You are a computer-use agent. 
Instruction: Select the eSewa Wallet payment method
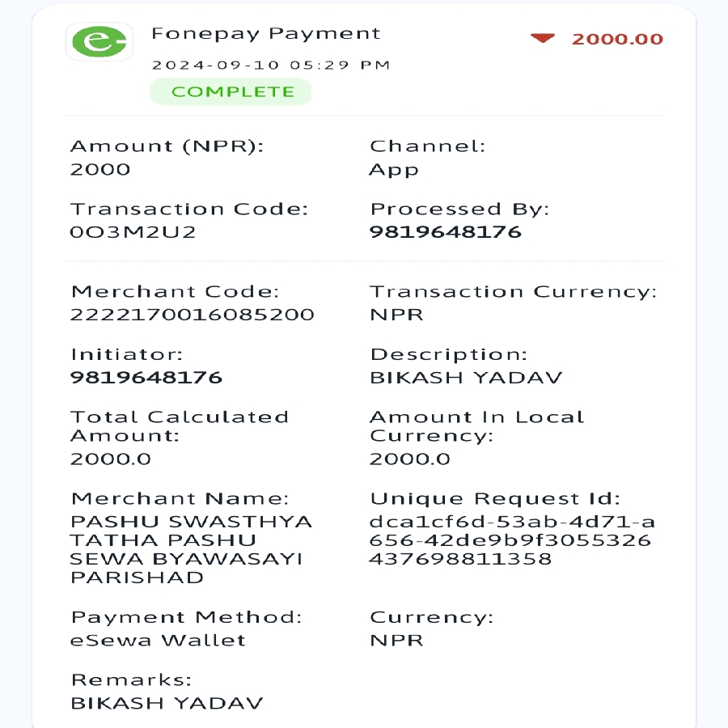158,641
